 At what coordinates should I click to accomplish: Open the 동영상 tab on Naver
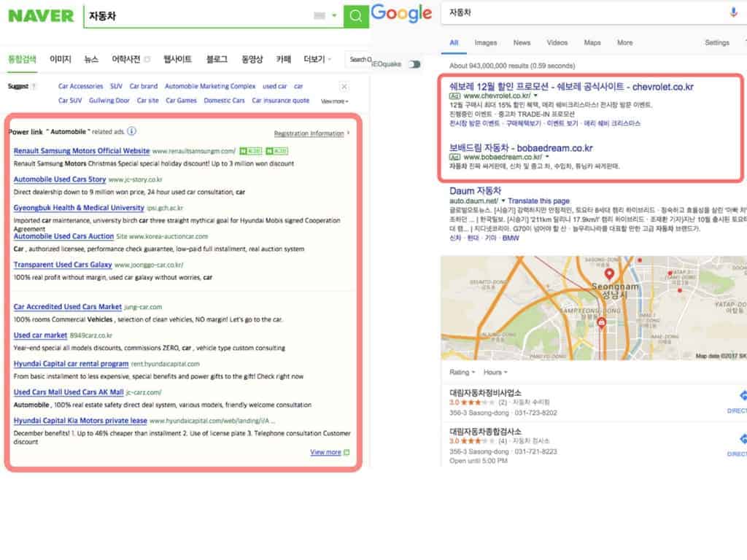point(252,59)
